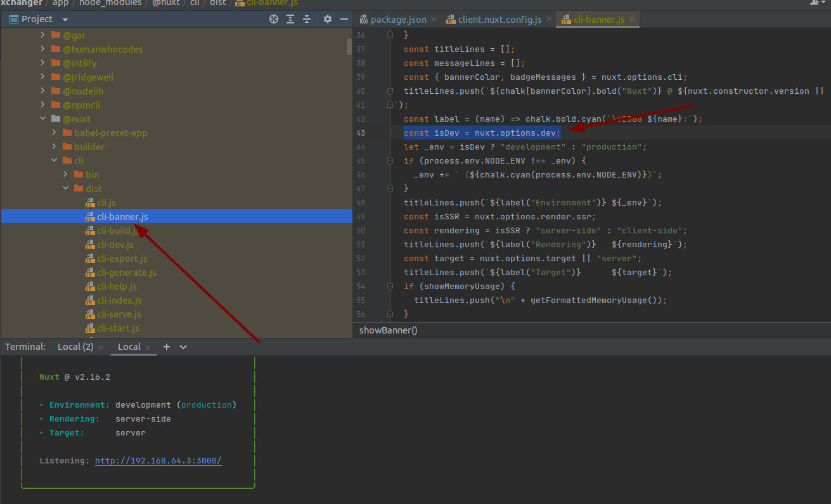Click the Collapse All icon in Project toolbar
The image size is (831, 504).
click(x=307, y=19)
